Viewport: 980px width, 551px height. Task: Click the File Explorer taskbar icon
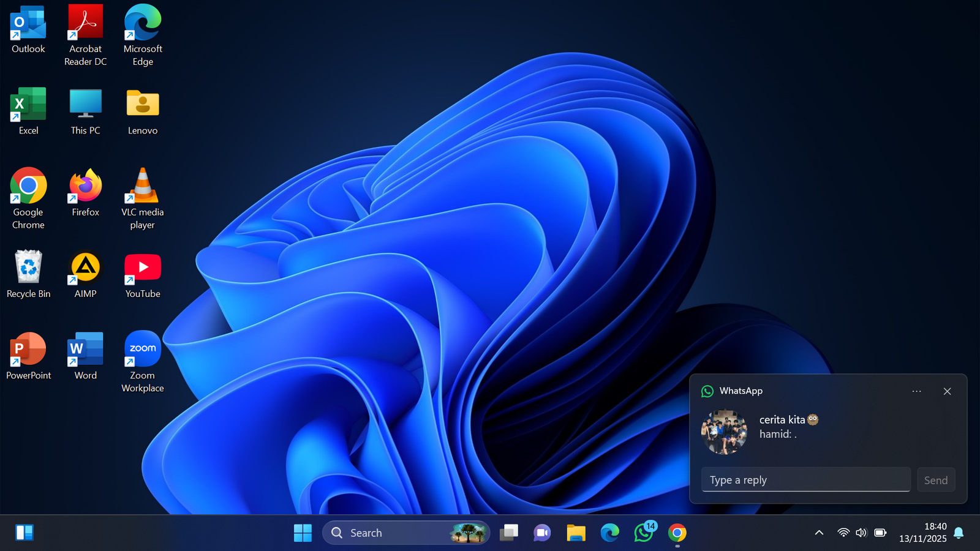coord(576,533)
